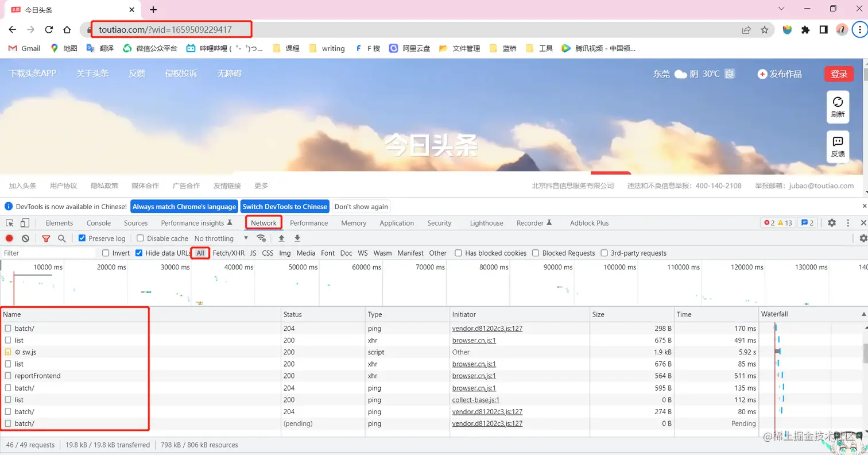Focus the network Filter text field
Image resolution: width=868 pixels, height=455 pixels.
pos(48,253)
